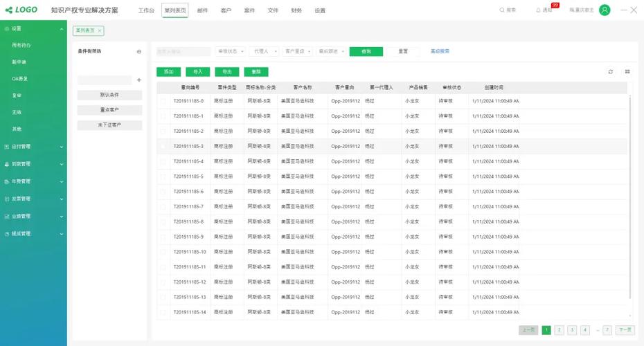Tick checkbox for row T201911185-5
644x346 pixels.
pyautogui.click(x=163, y=176)
